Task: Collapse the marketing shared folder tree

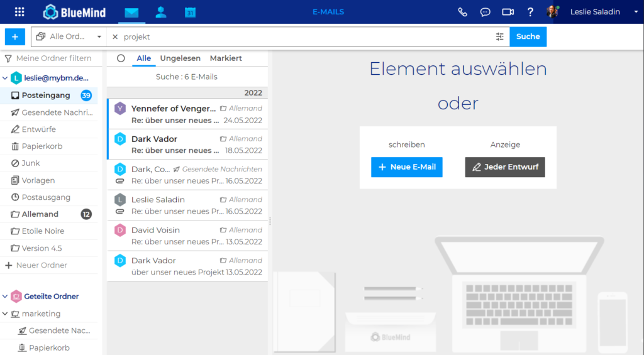Action: point(6,314)
